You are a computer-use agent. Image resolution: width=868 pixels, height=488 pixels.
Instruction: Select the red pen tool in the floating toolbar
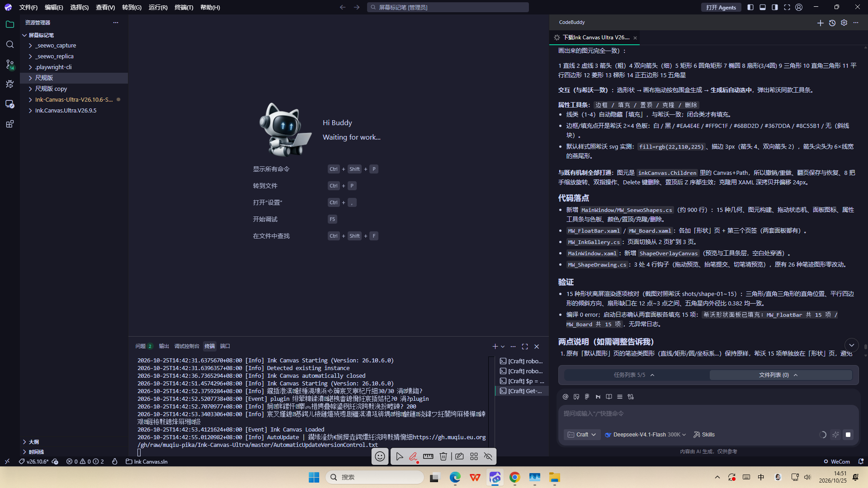pyautogui.click(x=413, y=456)
